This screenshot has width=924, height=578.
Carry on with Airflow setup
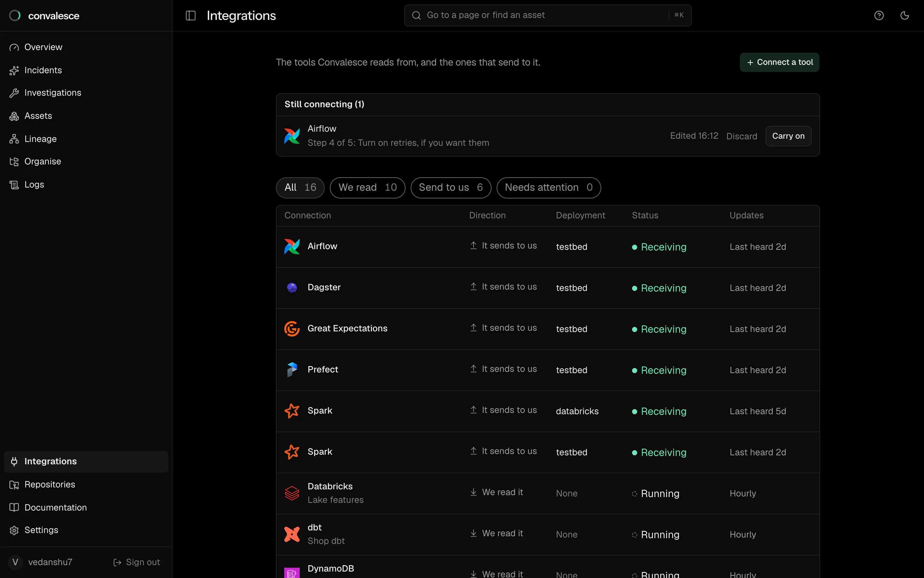[x=788, y=136]
